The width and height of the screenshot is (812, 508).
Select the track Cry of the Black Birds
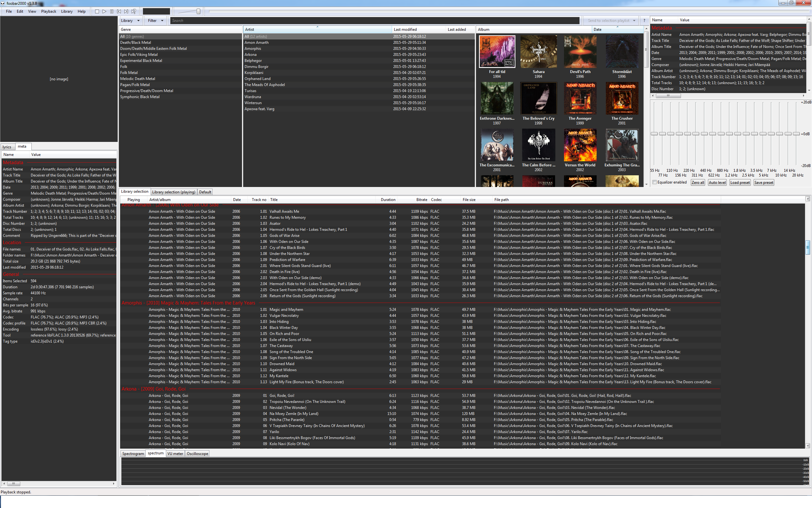(x=420, y=248)
